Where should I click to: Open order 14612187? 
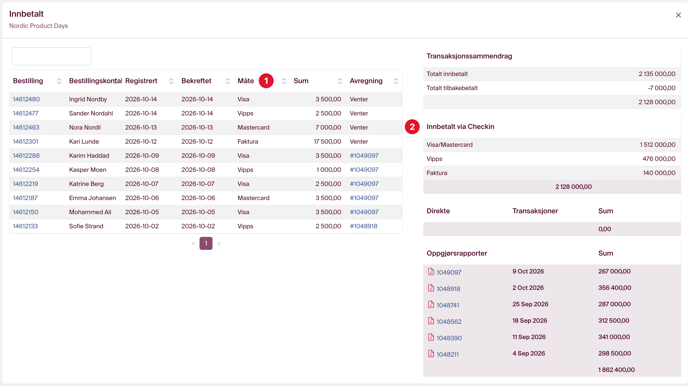(x=25, y=198)
